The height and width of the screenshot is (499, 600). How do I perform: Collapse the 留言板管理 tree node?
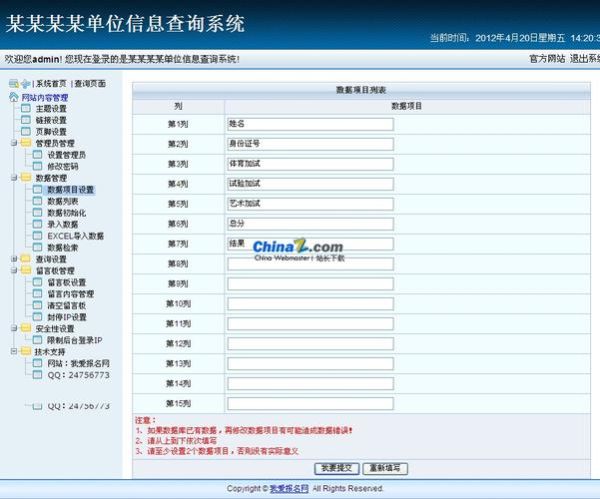click(x=14, y=271)
